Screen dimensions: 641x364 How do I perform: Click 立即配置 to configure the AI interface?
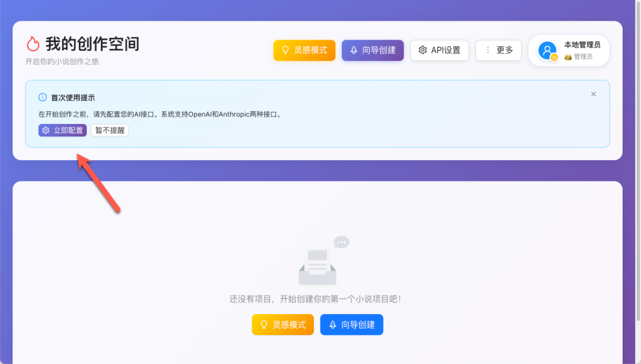[x=62, y=130]
